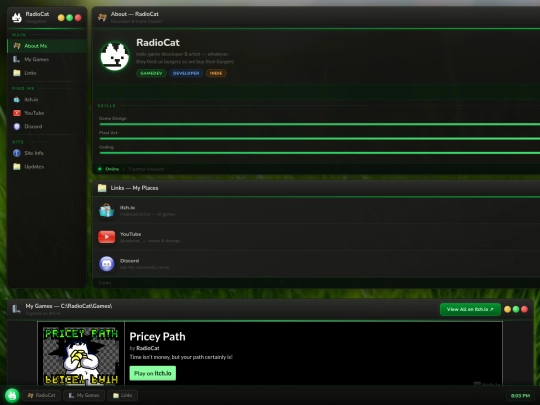This screenshot has width=540, height=405.
Task: Open YouTube under Find Me in the sidebar
Action: pyautogui.click(x=47, y=113)
